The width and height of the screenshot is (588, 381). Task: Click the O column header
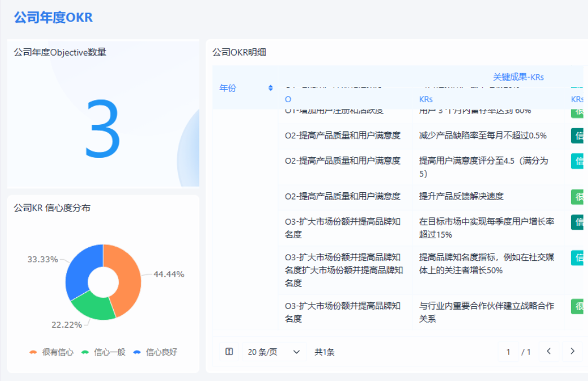tap(288, 99)
